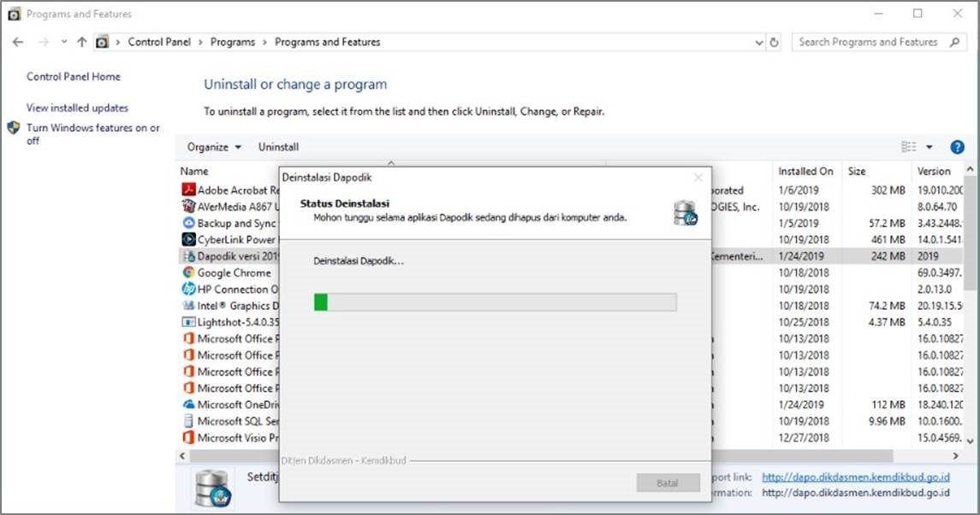The height and width of the screenshot is (515, 980).
Task: Click the search magnifier icon
Action: tap(954, 42)
